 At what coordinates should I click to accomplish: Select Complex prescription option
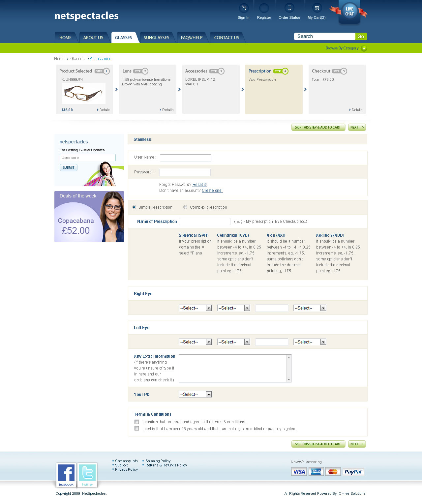point(185,207)
